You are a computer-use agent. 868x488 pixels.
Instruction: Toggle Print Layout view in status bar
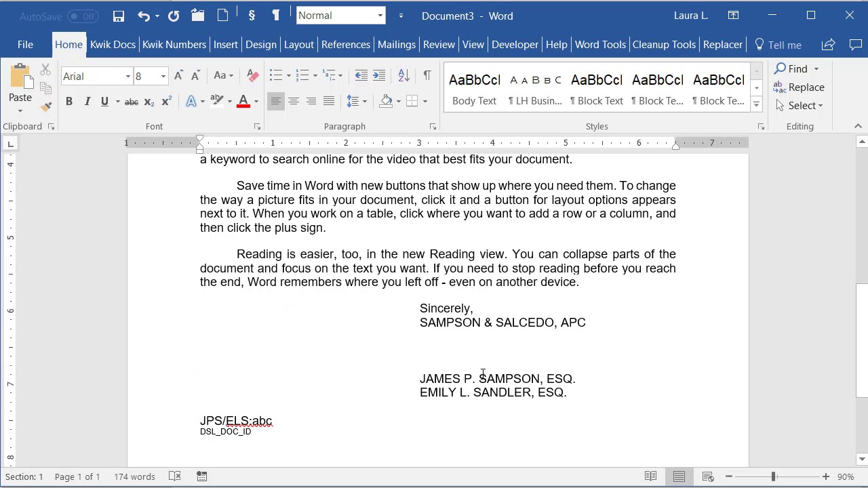679,476
